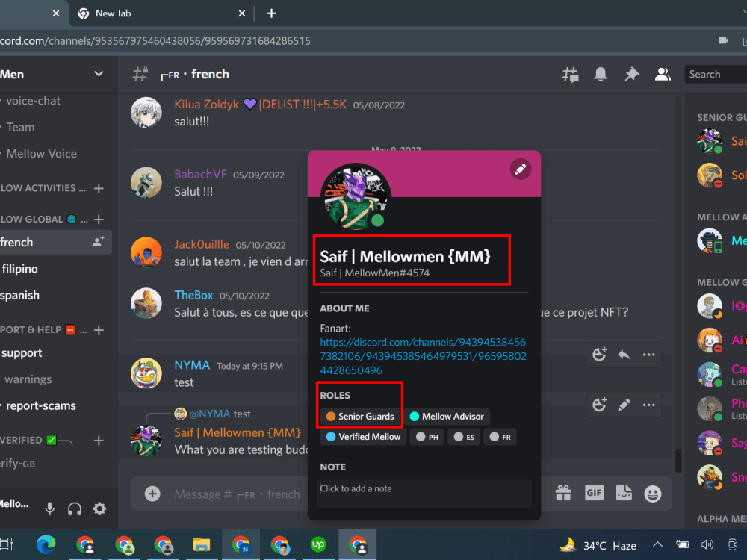This screenshot has width=747, height=560.
Task: Show pinned messages for the french channel
Action: (631, 75)
